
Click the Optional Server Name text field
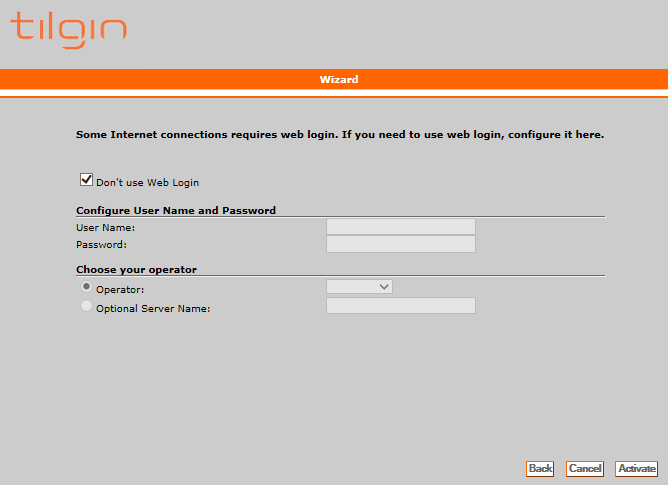401,306
